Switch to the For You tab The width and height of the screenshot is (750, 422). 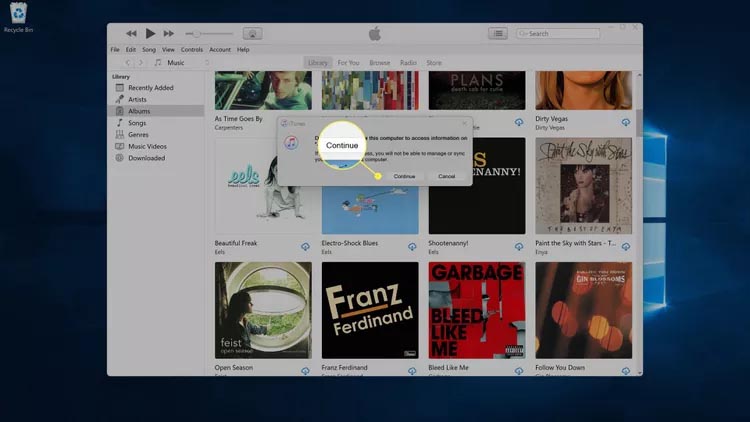tap(348, 63)
